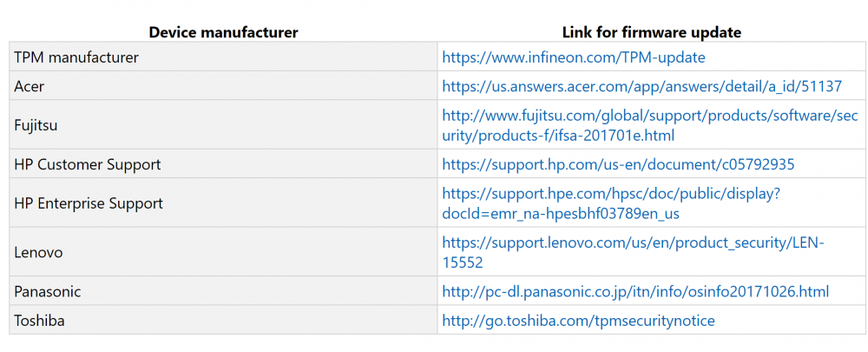Viewport: 868px width, 352px height.
Task: Follow the support.hpe.com firmware link
Action: tap(611, 194)
